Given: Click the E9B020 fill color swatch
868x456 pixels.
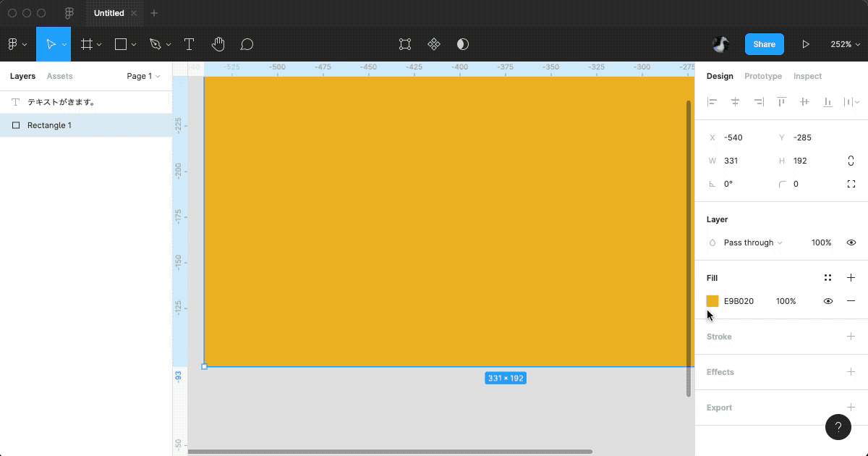Looking at the screenshot, I should click(712, 301).
